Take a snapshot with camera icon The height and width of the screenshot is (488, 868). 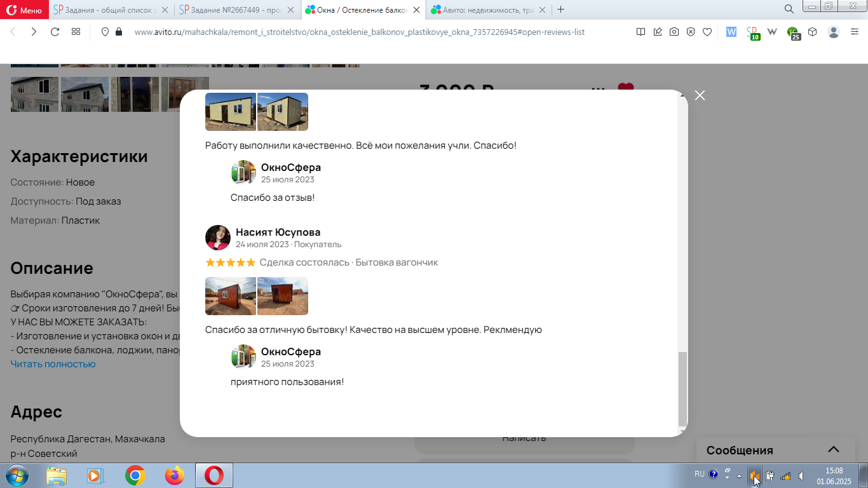(x=674, y=32)
